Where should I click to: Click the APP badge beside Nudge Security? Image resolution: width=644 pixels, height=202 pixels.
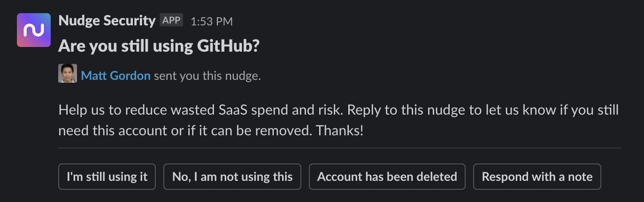pyautogui.click(x=171, y=20)
